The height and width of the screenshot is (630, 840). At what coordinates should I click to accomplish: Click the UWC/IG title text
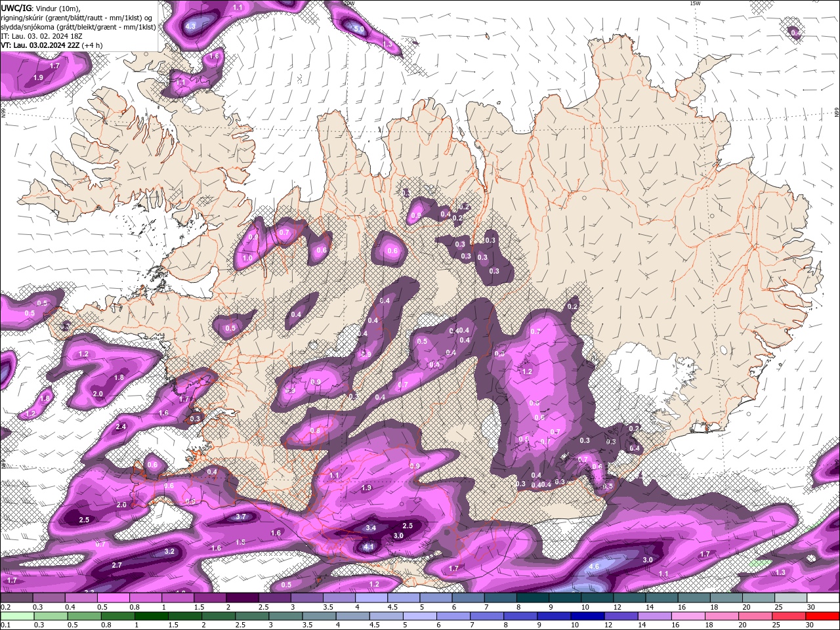pos(16,7)
